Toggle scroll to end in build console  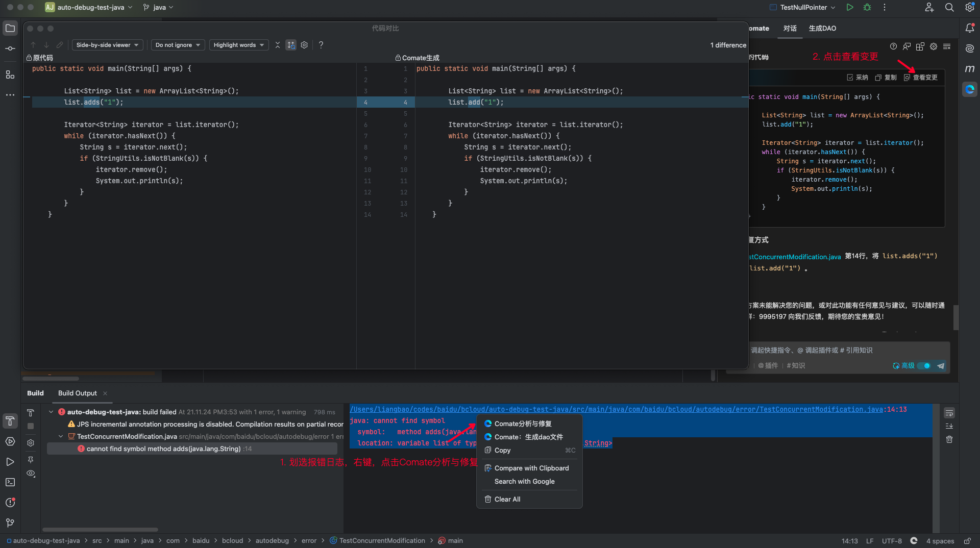pyautogui.click(x=949, y=426)
